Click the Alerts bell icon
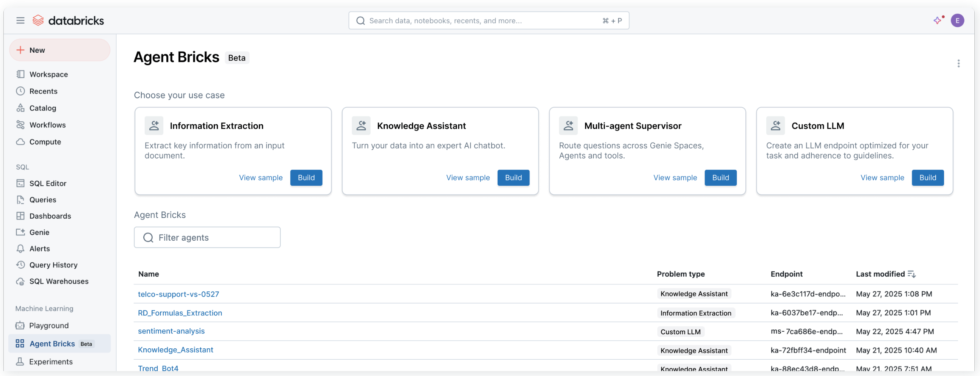The height and width of the screenshot is (376, 980). coord(20,249)
